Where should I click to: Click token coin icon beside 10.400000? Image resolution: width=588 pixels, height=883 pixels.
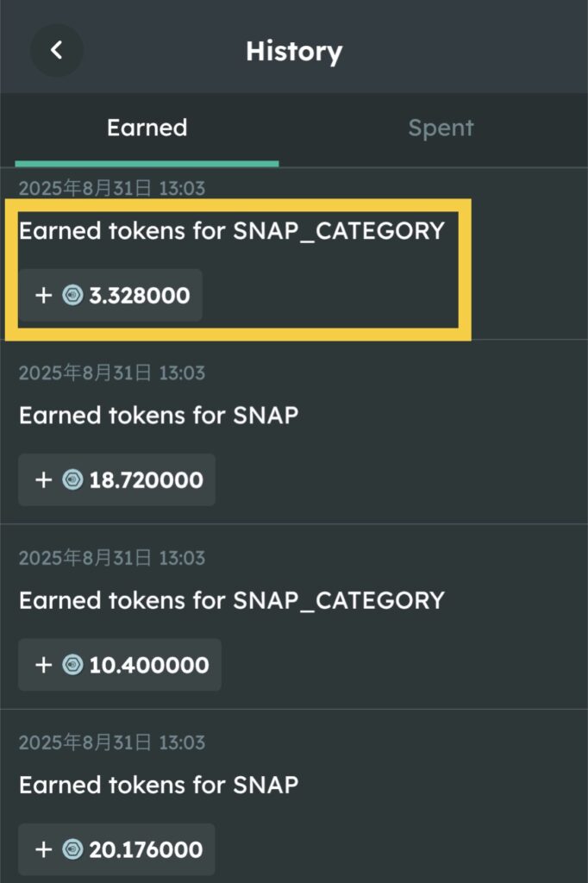coord(72,665)
